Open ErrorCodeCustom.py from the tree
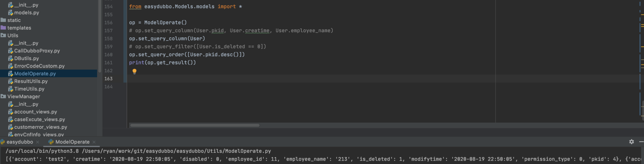 (x=39, y=66)
